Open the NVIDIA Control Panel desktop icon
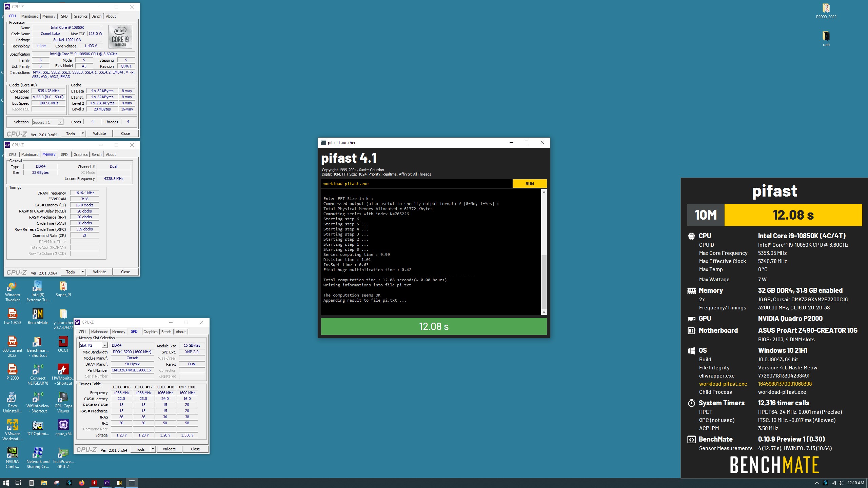The width and height of the screenshot is (868, 488). (12, 458)
